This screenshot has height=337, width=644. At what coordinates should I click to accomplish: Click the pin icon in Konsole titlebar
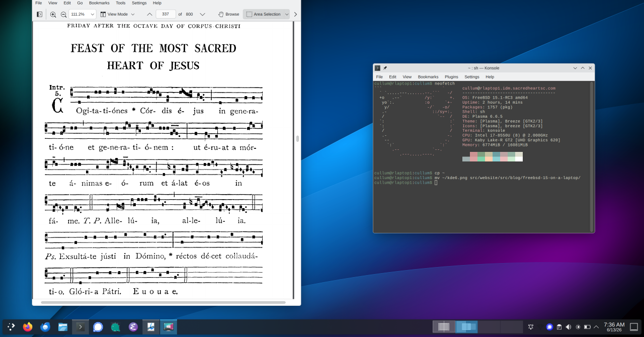(385, 68)
